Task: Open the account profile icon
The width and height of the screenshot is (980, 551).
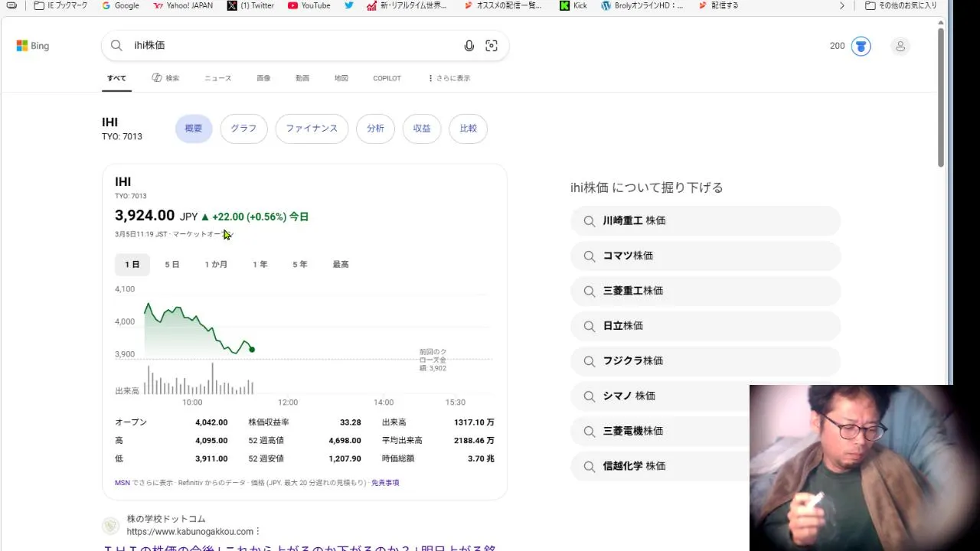Action: [900, 46]
